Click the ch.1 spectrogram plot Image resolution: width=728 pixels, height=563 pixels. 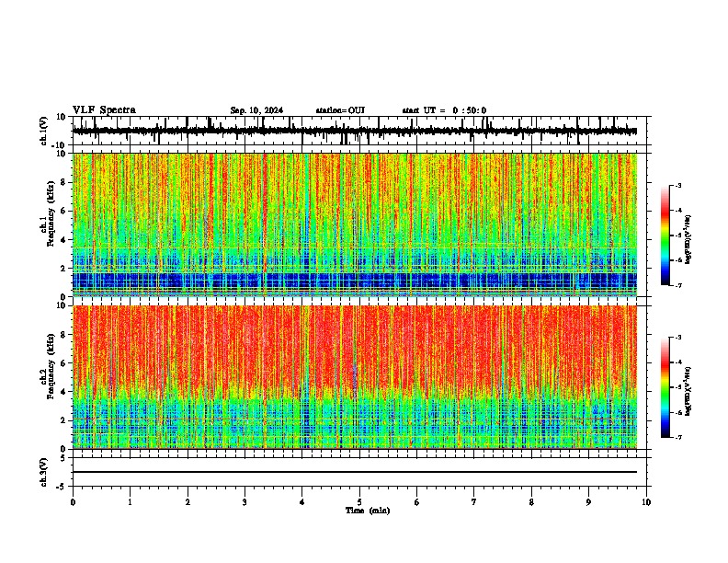(x=355, y=224)
